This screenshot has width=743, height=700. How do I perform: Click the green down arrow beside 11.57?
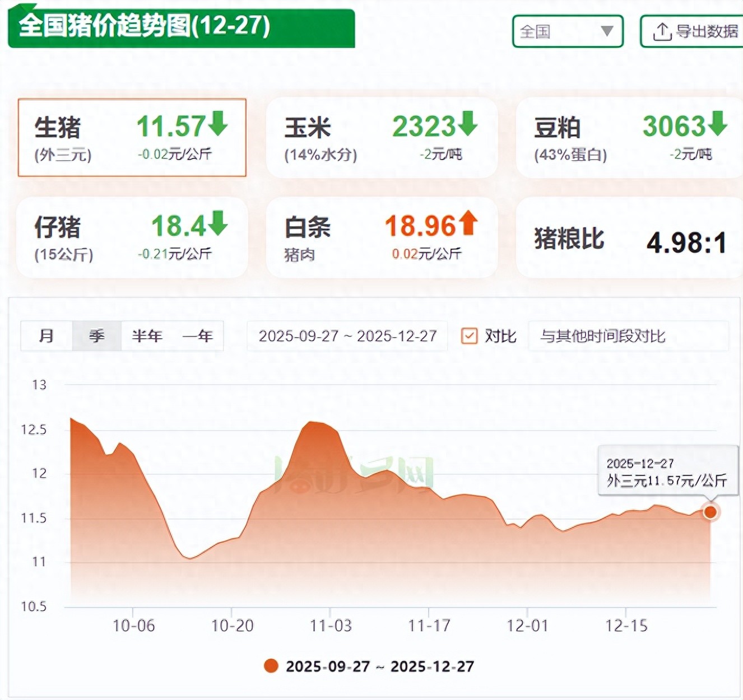tap(218, 124)
